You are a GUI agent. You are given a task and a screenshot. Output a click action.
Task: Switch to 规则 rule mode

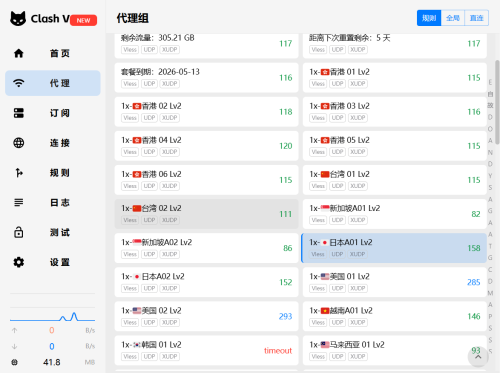[429, 18]
